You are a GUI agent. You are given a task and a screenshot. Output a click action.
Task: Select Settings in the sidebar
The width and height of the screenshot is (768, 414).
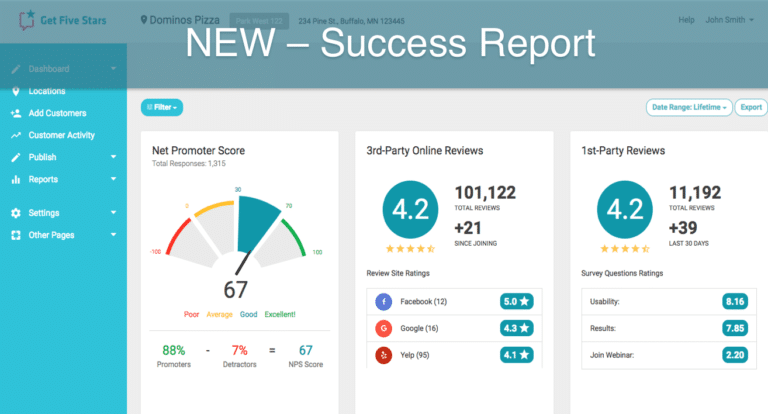pos(44,213)
